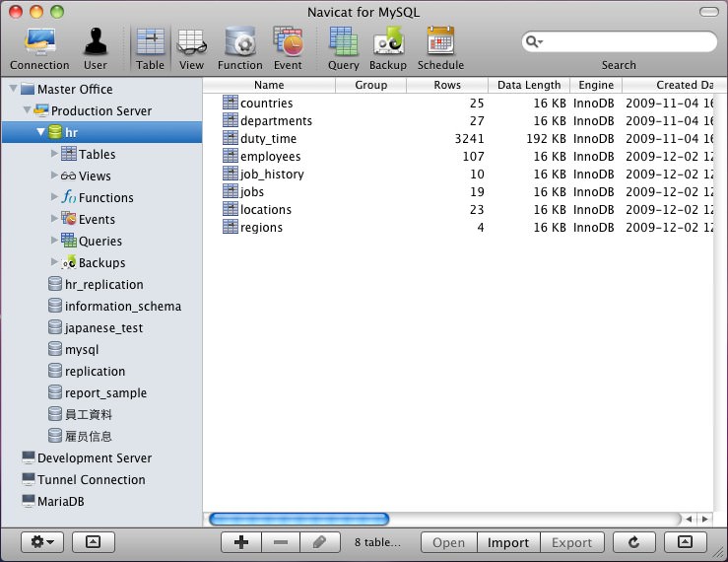728x562 pixels.
Task: Click the User toolbar icon
Action: pos(96,48)
